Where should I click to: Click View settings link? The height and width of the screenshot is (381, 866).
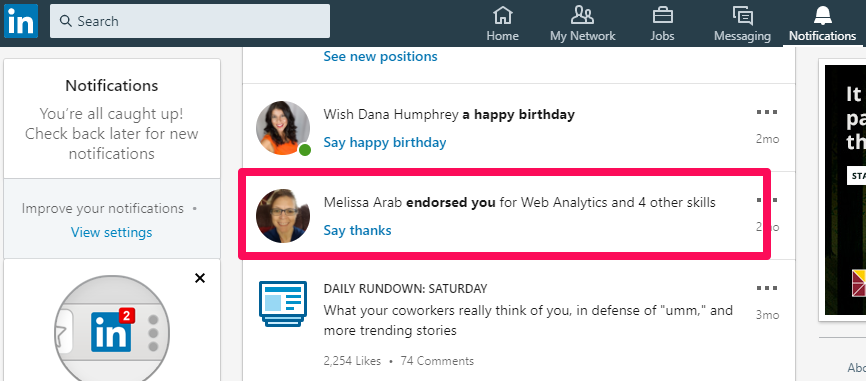(112, 232)
